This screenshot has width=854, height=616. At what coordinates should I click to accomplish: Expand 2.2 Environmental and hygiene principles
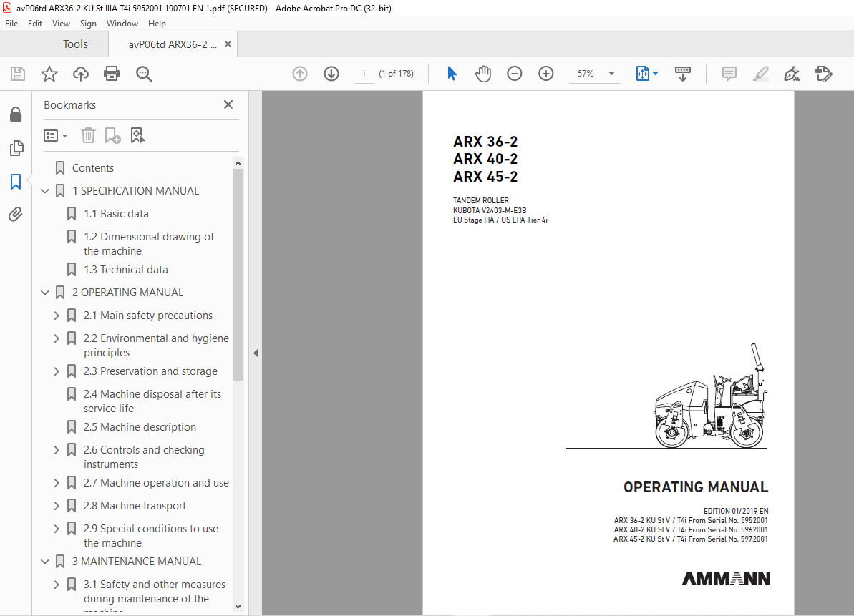pos(57,338)
